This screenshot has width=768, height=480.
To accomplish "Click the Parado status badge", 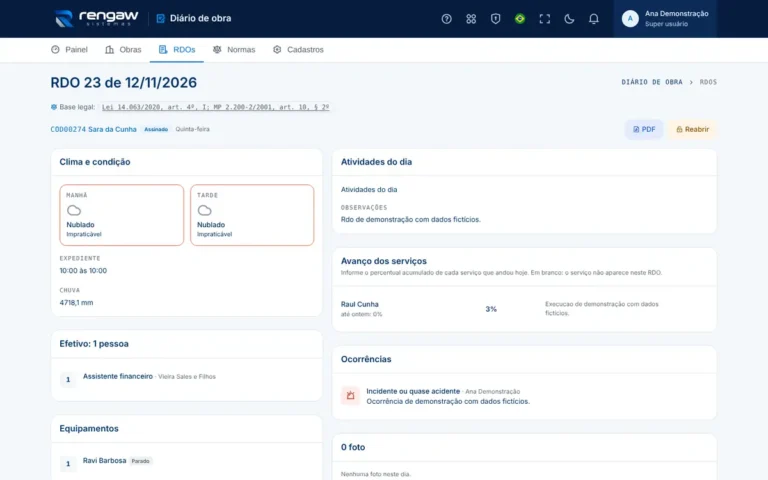I will pos(141,461).
